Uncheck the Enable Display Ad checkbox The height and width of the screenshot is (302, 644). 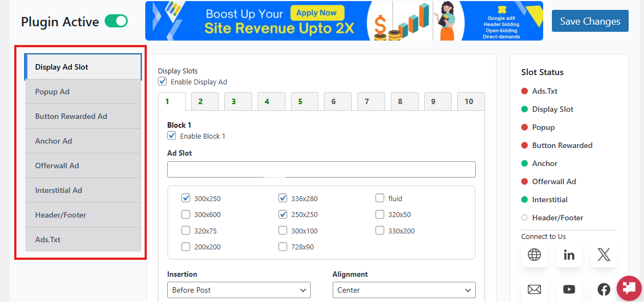(x=162, y=82)
